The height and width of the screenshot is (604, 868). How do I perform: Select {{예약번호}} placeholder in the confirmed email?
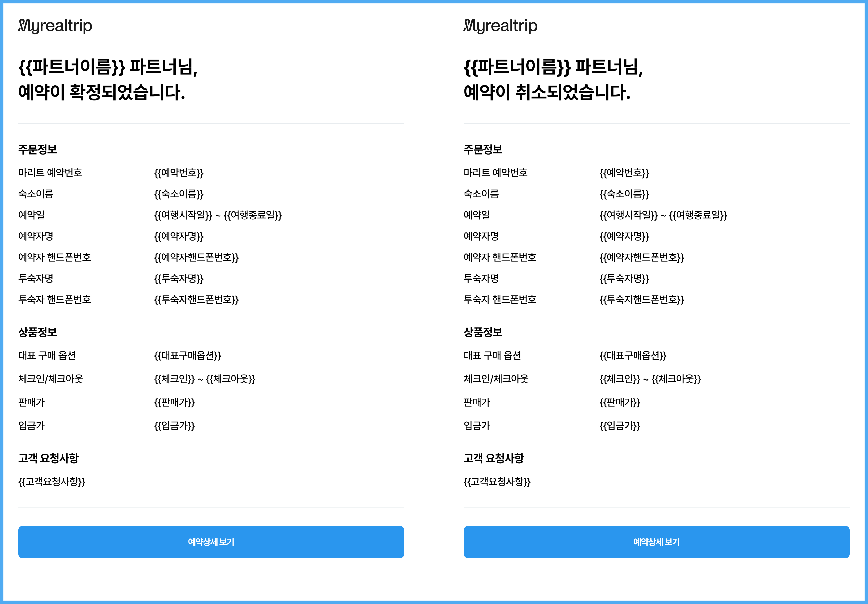[179, 173]
